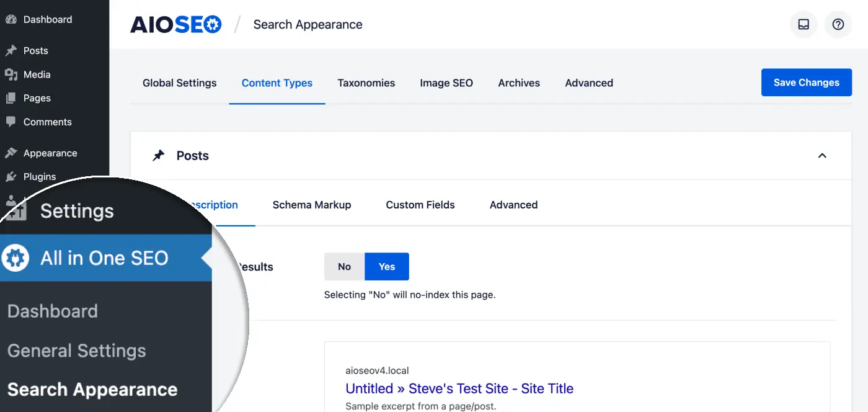This screenshot has width=868, height=412.
Task: Open Dashboard in the WordPress sidebar
Action: coord(48,19)
